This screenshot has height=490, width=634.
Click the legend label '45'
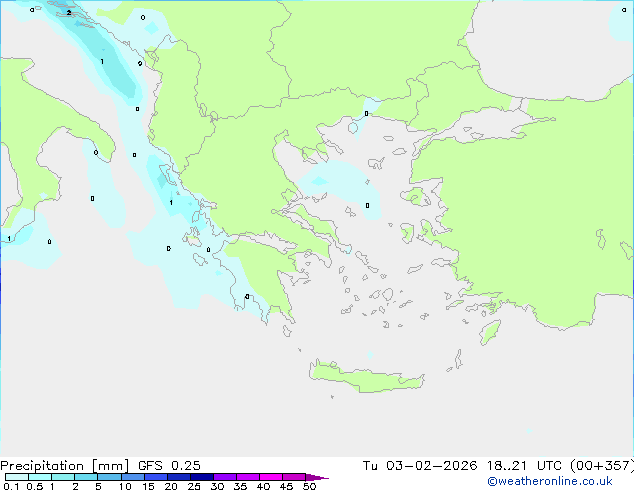[x=286, y=486]
